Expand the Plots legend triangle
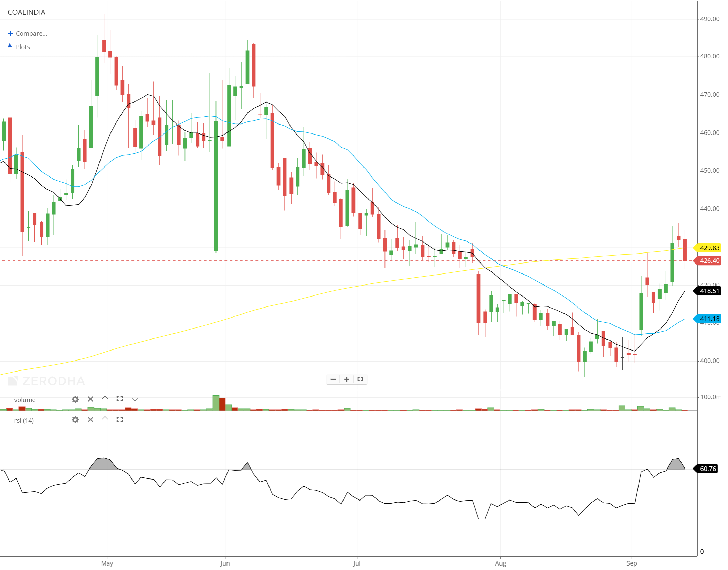This screenshot has width=728, height=570. (10, 46)
